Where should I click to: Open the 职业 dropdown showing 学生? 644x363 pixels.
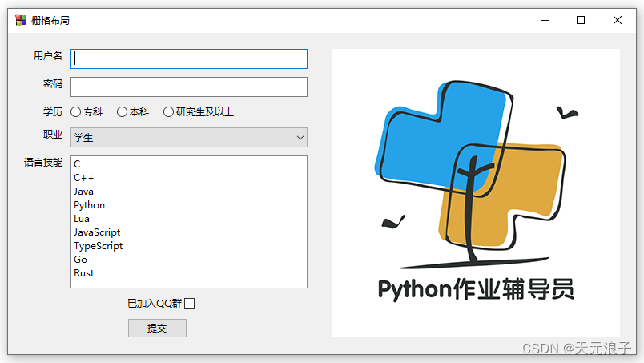tap(189, 137)
